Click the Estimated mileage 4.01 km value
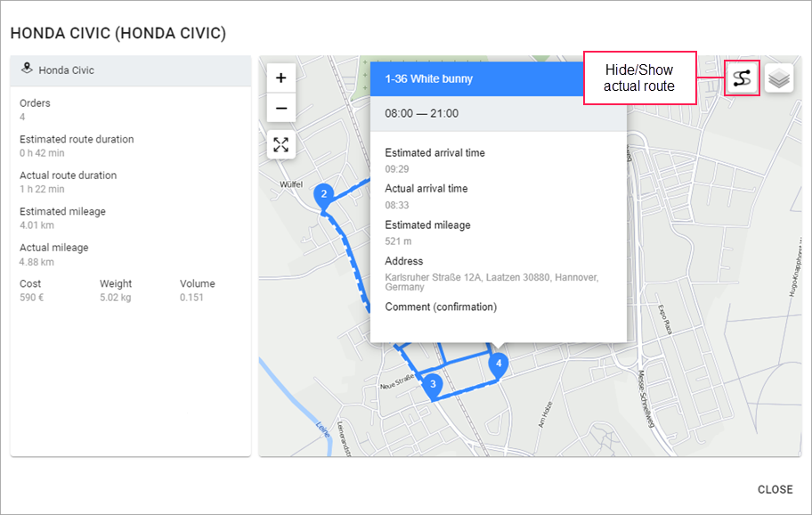Image resolution: width=812 pixels, height=515 pixels. (37, 225)
